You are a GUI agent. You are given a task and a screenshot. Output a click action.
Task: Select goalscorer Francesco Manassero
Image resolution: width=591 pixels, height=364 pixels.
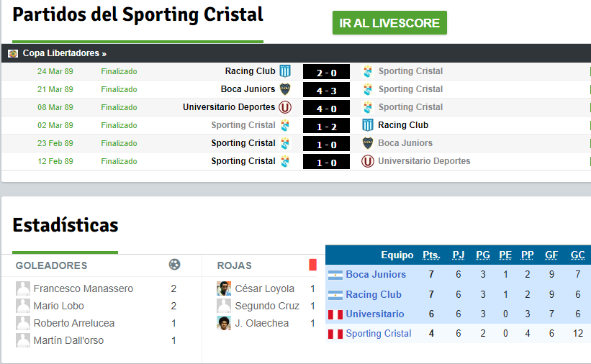coord(84,288)
